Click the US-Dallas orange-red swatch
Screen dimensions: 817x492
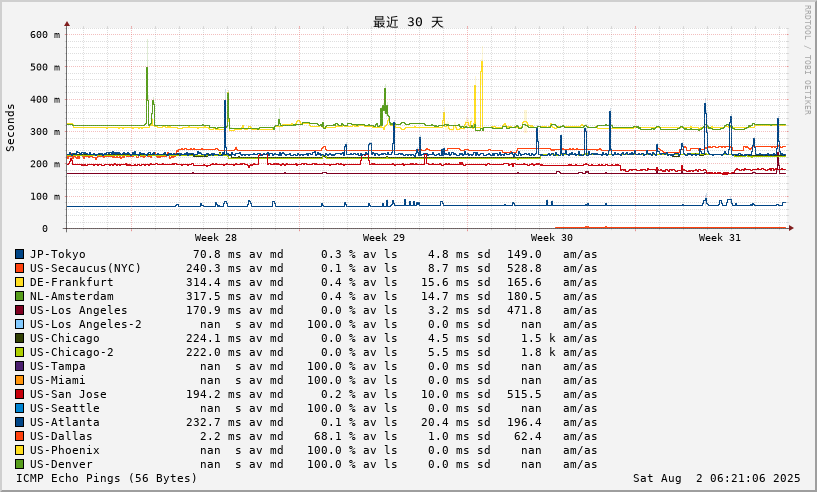19,436
